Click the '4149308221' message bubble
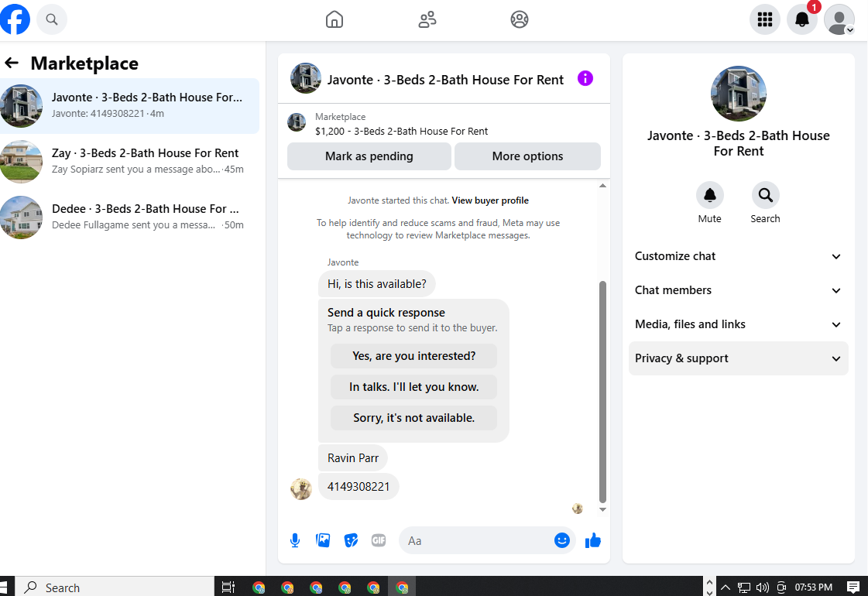 click(x=359, y=486)
